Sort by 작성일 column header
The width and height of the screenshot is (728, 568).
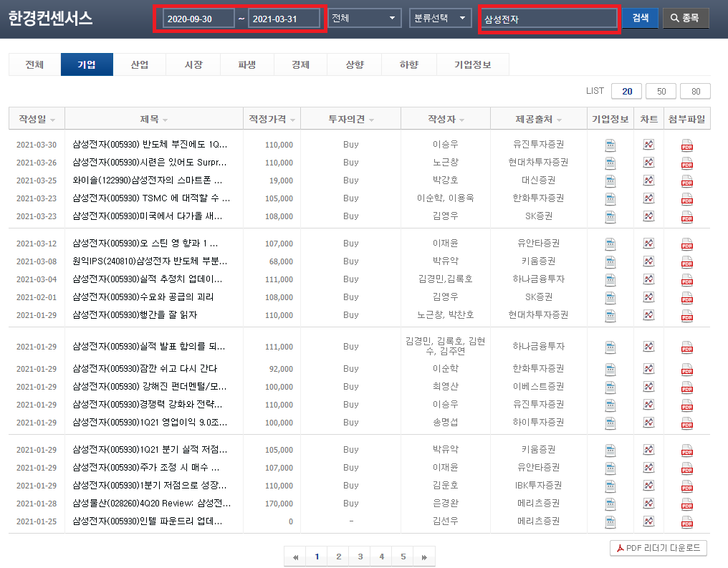[x=37, y=119]
